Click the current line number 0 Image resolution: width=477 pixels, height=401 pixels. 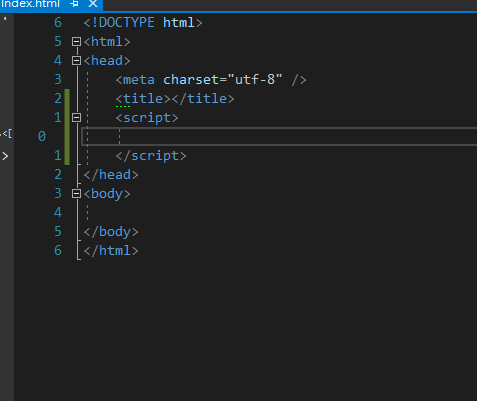click(42, 137)
